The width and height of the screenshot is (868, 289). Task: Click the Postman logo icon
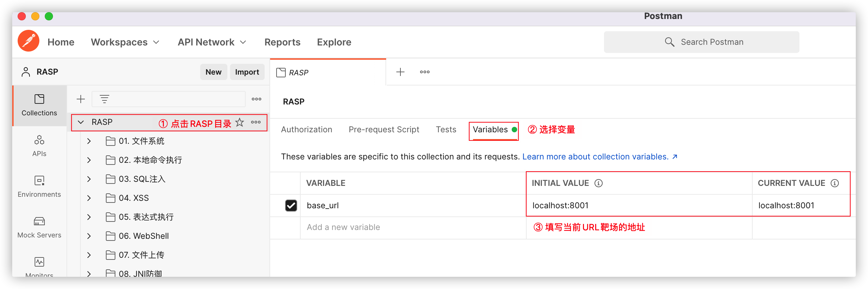click(x=29, y=41)
